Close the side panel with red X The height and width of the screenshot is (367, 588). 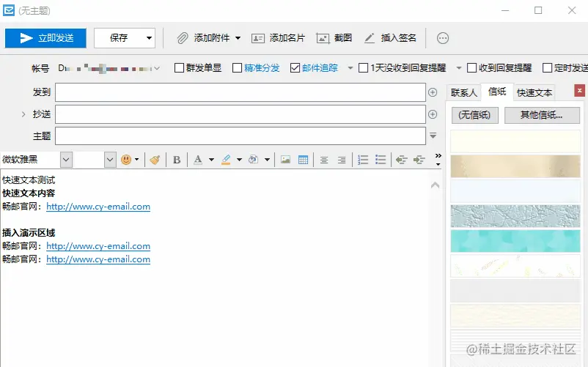579,90
